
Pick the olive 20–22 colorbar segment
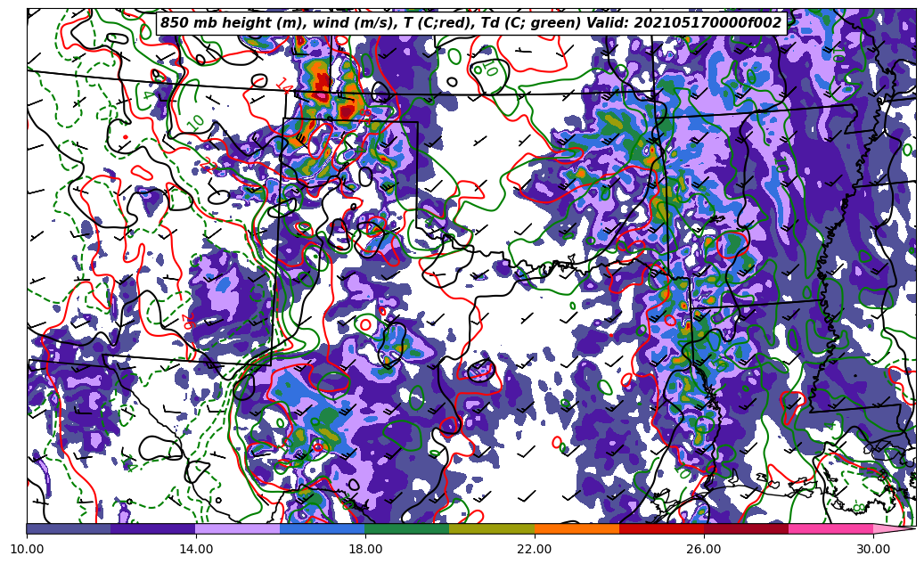492,528
